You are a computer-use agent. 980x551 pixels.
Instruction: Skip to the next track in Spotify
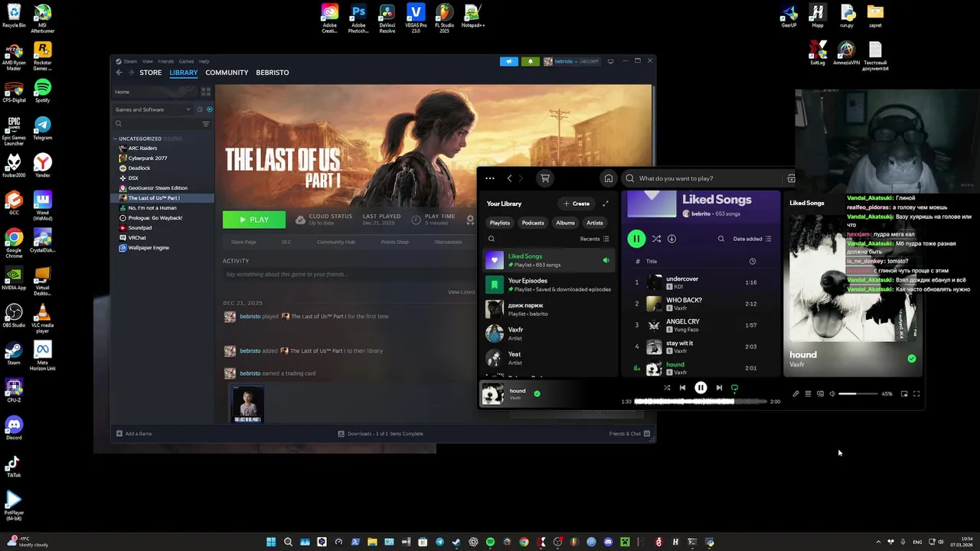tap(719, 388)
